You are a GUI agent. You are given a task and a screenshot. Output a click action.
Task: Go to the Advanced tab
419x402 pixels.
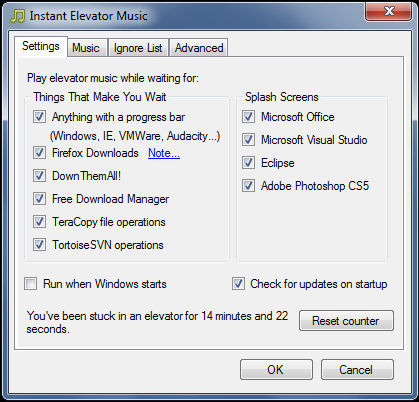coord(199,48)
